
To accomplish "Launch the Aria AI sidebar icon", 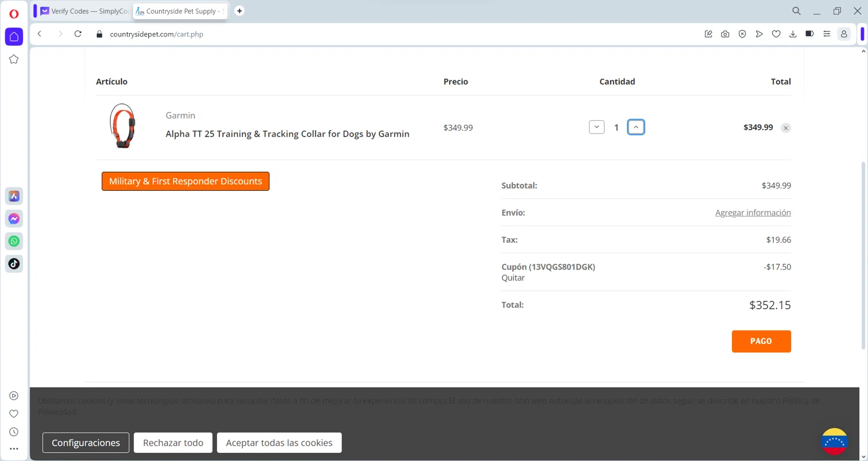I will (x=14, y=196).
